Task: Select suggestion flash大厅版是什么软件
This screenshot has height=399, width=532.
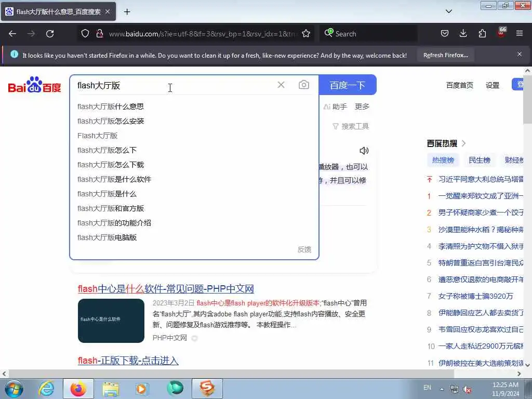Action: 194,179
